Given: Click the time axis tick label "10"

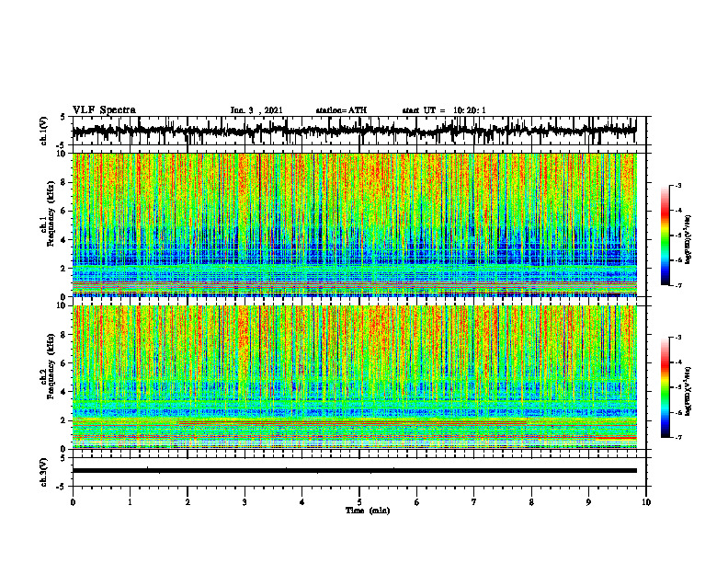Looking at the screenshot, I should point(646,502).
